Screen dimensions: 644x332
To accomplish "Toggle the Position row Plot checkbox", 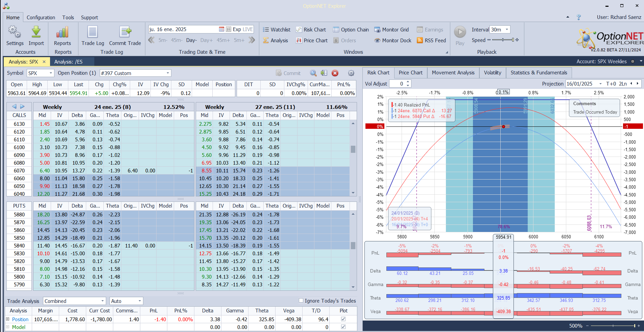I will pyautogui.click(x=343, y=319).
